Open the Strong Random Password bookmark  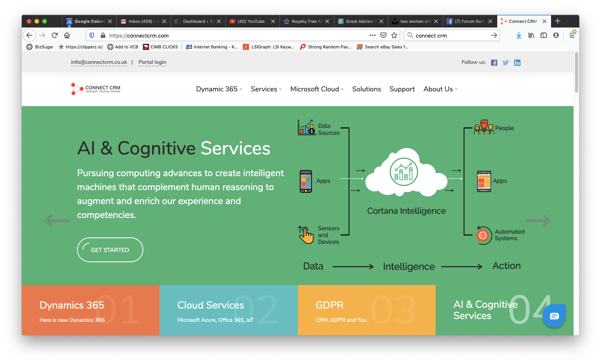pyautogui.click(x=326, y=47)
